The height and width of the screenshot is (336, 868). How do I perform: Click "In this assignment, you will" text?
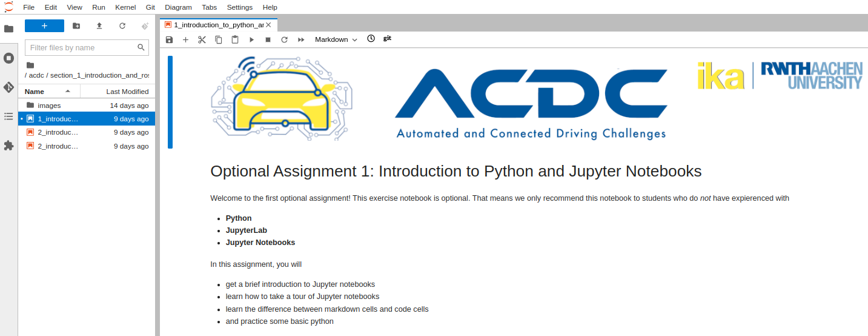click(256, 264)
